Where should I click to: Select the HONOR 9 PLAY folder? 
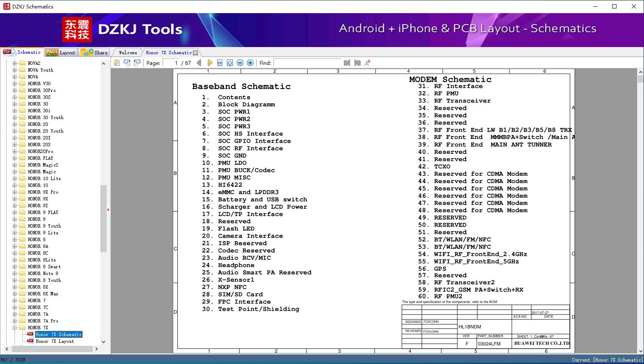(43, 212)
